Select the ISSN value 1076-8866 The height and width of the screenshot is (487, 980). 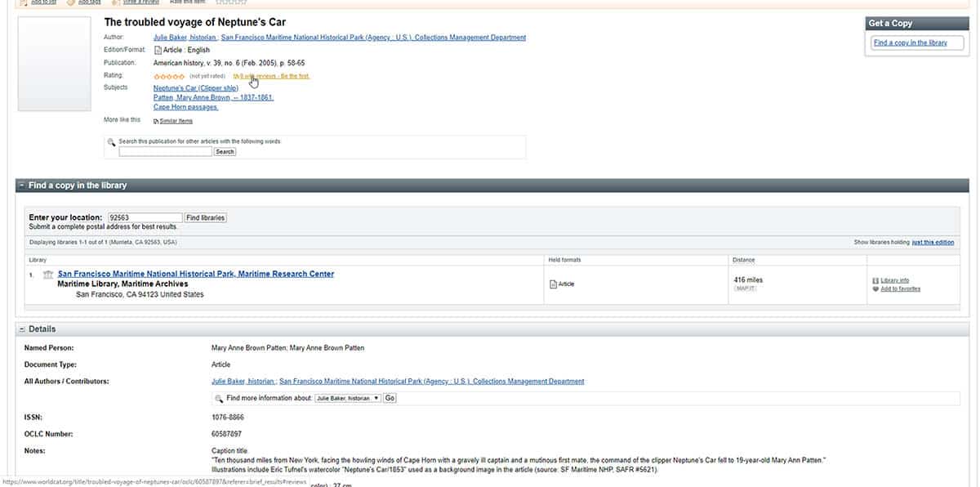tap(227, 417)
